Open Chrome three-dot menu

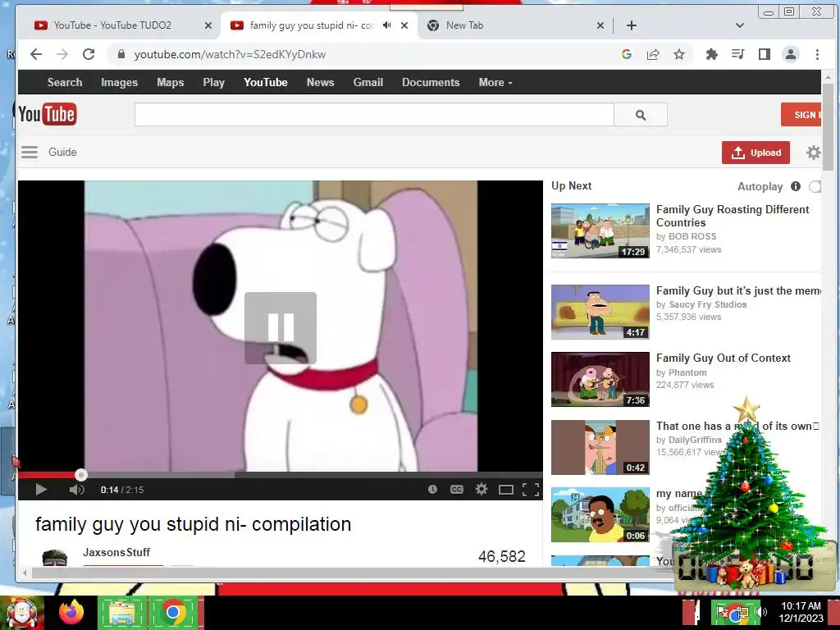tap(817, 54)
